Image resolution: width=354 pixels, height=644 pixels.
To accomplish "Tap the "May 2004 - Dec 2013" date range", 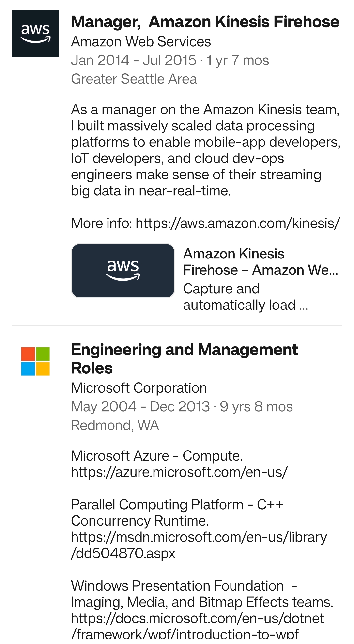I will point(140,406).
